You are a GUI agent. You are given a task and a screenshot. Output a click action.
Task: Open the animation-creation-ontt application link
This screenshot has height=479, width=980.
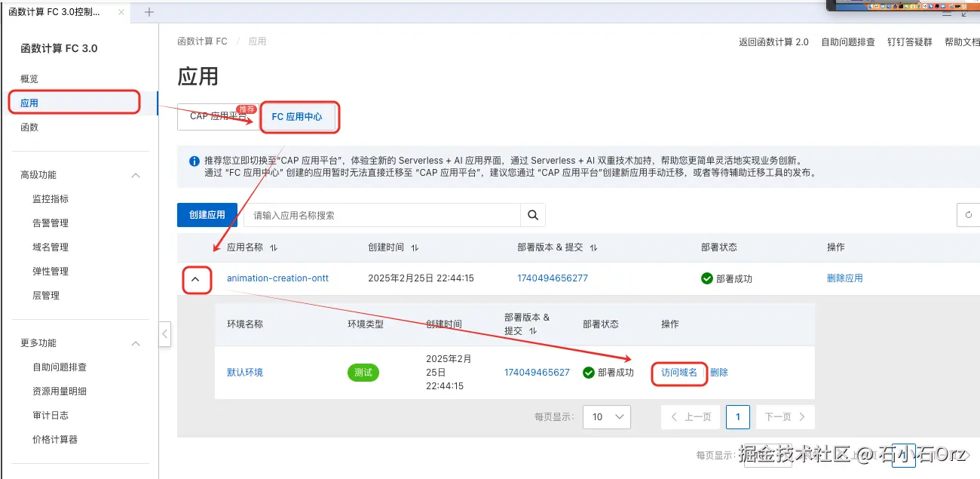tap(277, 278)
